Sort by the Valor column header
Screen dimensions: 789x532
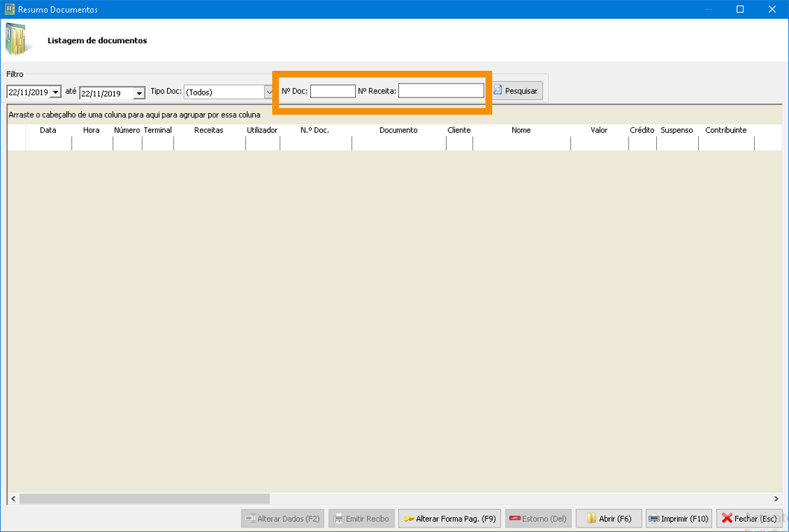coord(599,130)
